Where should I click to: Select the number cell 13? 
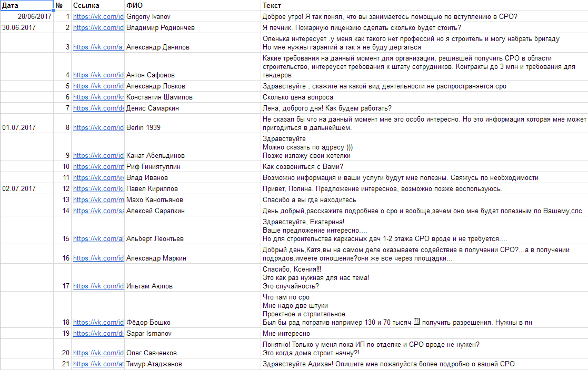pos(62,200)
